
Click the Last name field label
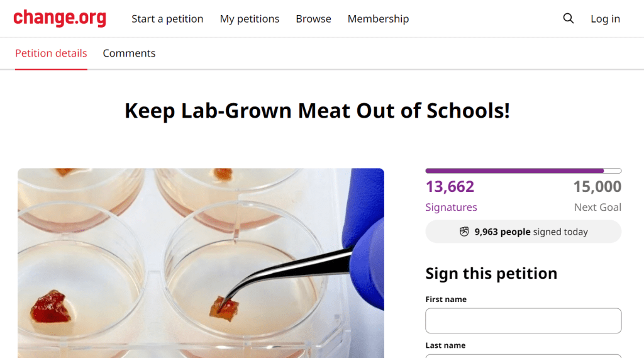[445, 345]
